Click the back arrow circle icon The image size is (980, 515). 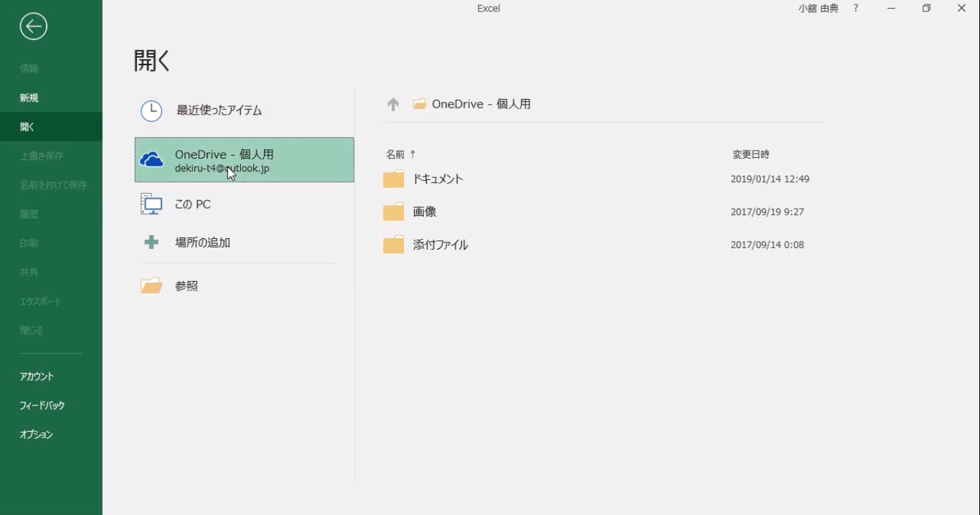(x=34, y=27)
